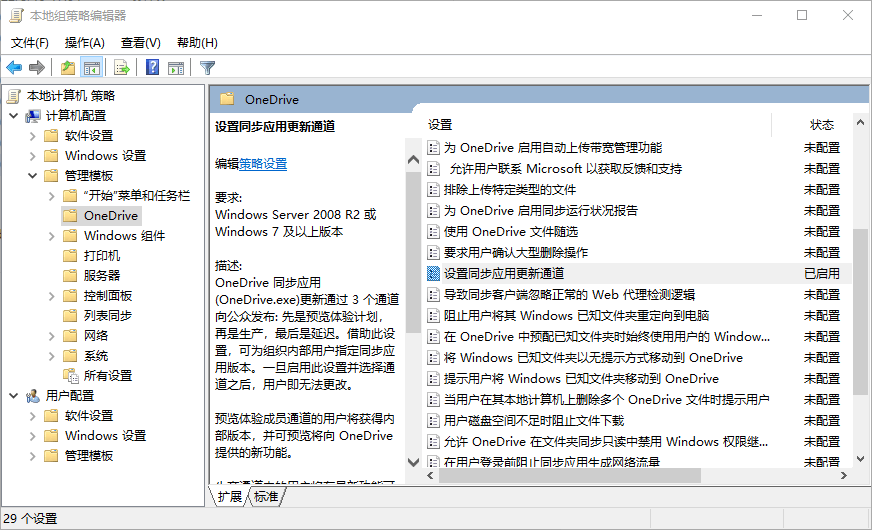Click the Up one level folder icon

pos(68,68)
